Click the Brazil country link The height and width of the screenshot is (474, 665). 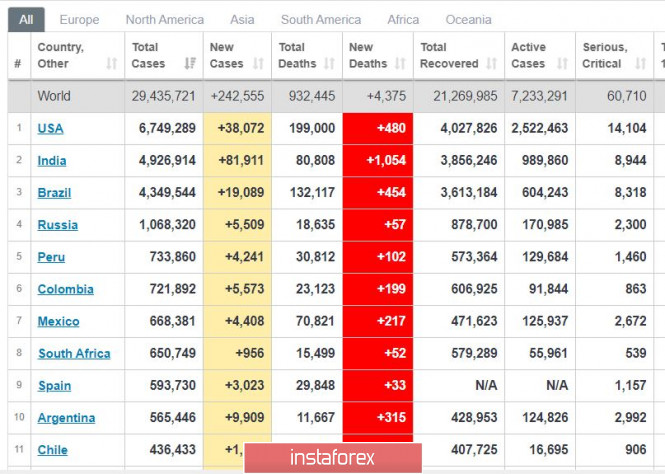coord(54,192)
